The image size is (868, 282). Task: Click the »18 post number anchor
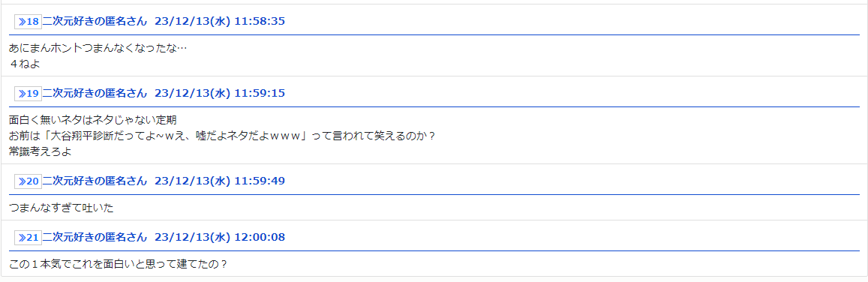[29, 22]
